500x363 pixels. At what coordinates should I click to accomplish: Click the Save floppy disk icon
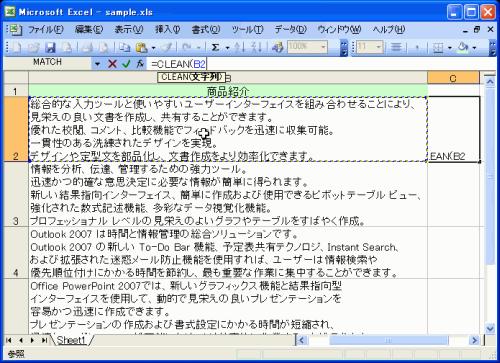tap(50, 48)
